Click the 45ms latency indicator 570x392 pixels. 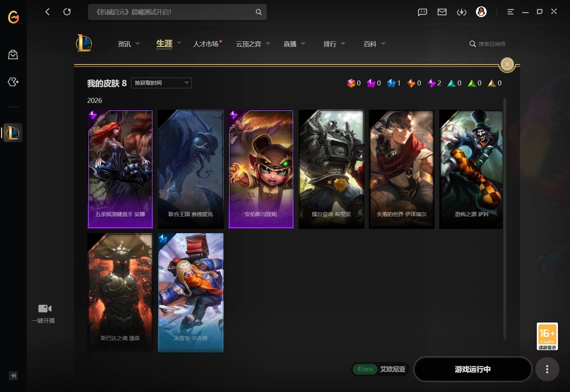tap(365, 369)
